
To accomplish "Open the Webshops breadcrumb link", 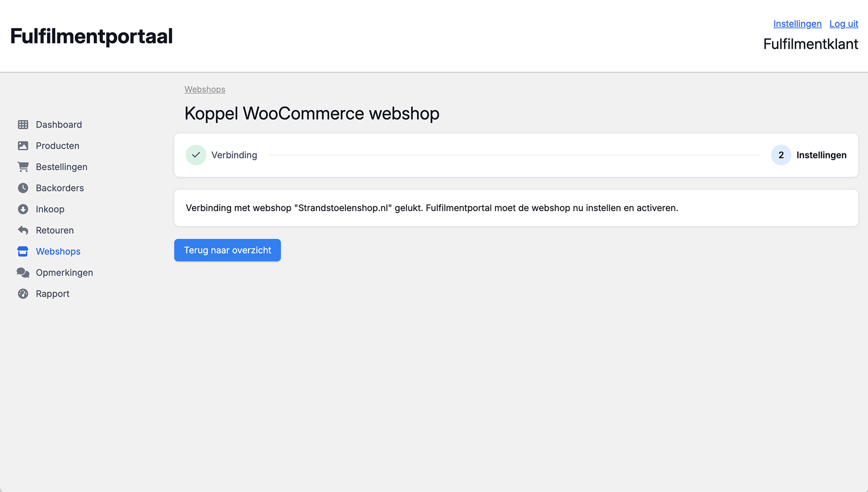I will pos(205,89).
